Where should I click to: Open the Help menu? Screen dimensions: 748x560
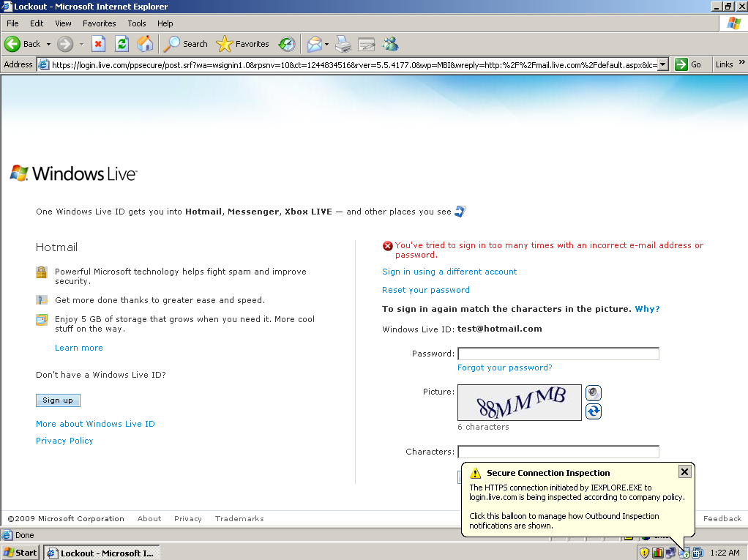165,23
